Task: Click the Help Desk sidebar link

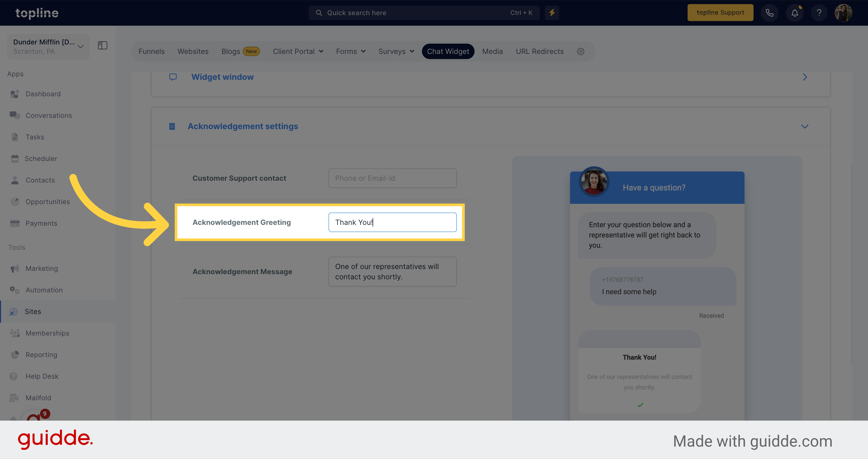Action: pyautogui.click(x=40, y=376)
